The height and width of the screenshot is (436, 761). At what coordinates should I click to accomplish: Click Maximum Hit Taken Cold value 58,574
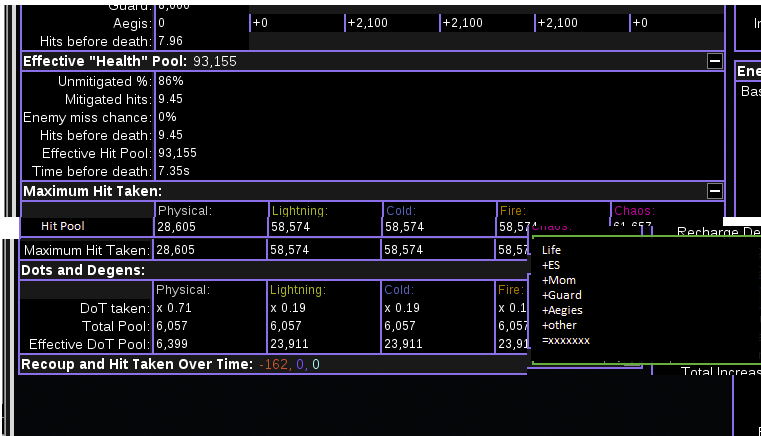click(x=404, y=250)
